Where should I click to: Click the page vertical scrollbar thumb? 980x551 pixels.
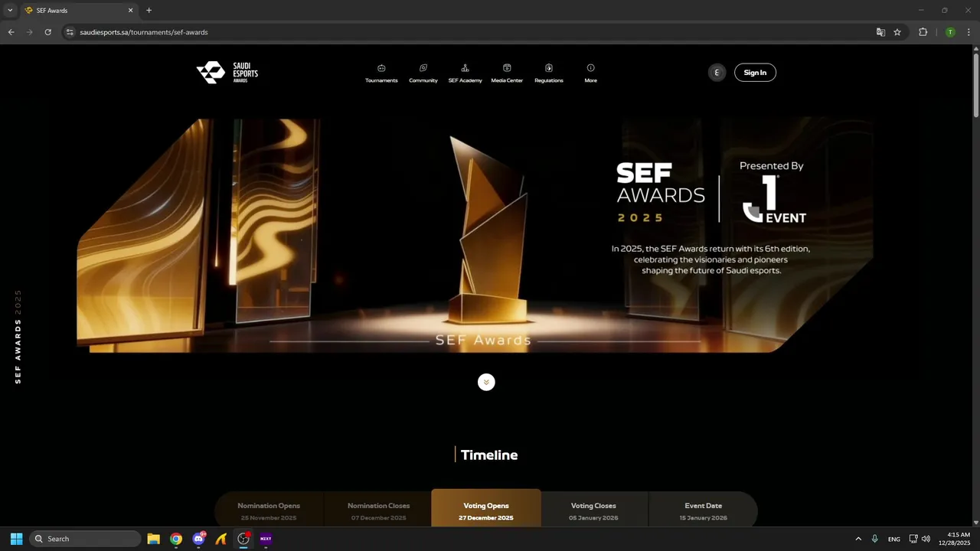click(x=975, y=84)
